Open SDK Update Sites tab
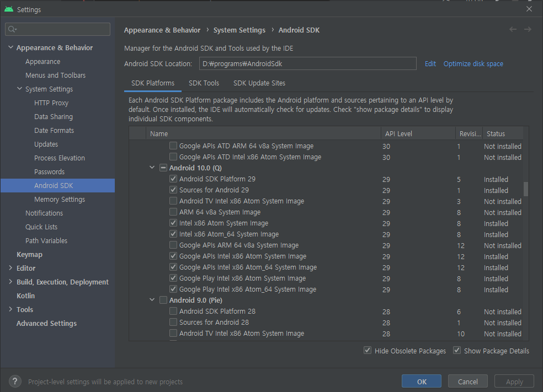Screen dimensions: 543x392 click(x=259, y=83)
